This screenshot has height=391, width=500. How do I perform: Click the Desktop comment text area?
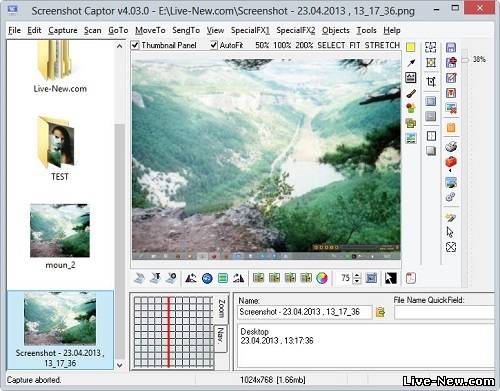pyautogui.click(x=365, y=346)
